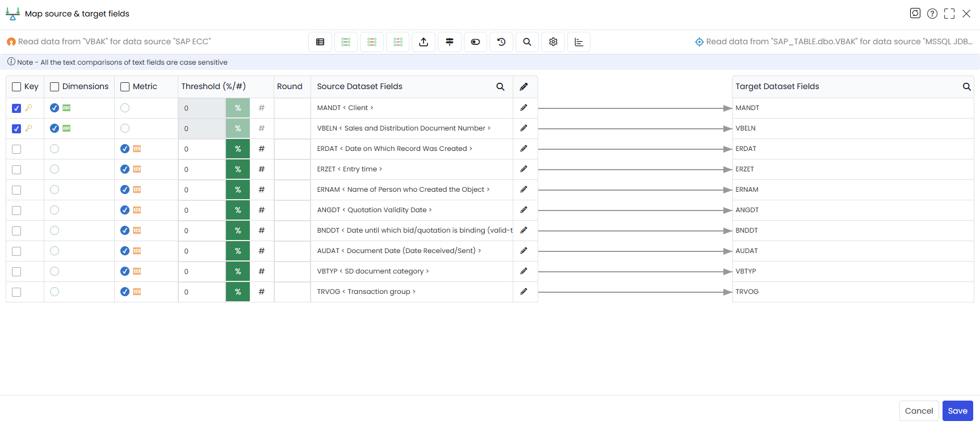
Task: Click the ABC type icon in MANDT row
Action: (x=66, y=108)
